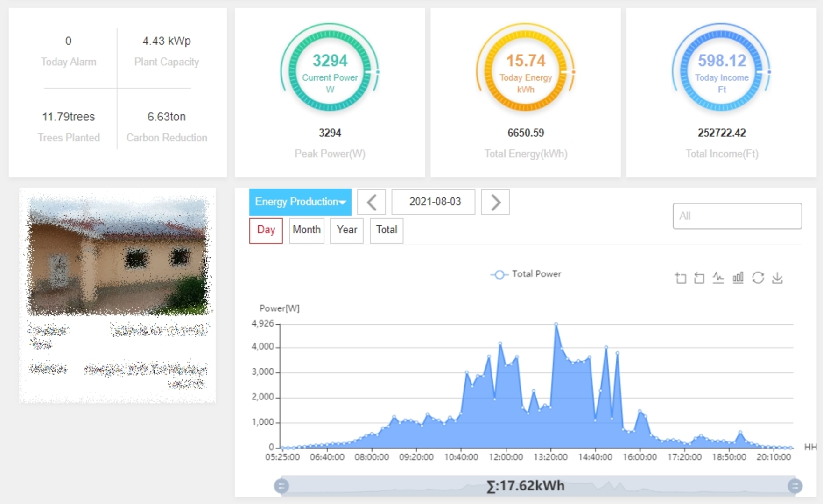Click left handle of chart range slider
823x504 pixels.
coord(281,486)
